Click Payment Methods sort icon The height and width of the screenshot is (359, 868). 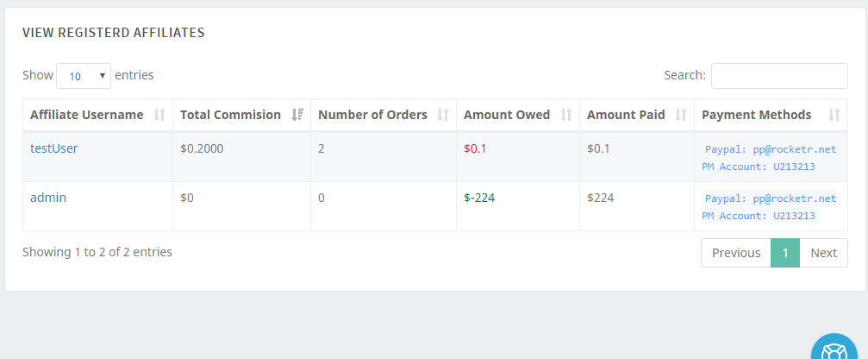pyautogui.click(x=834, y=115)
